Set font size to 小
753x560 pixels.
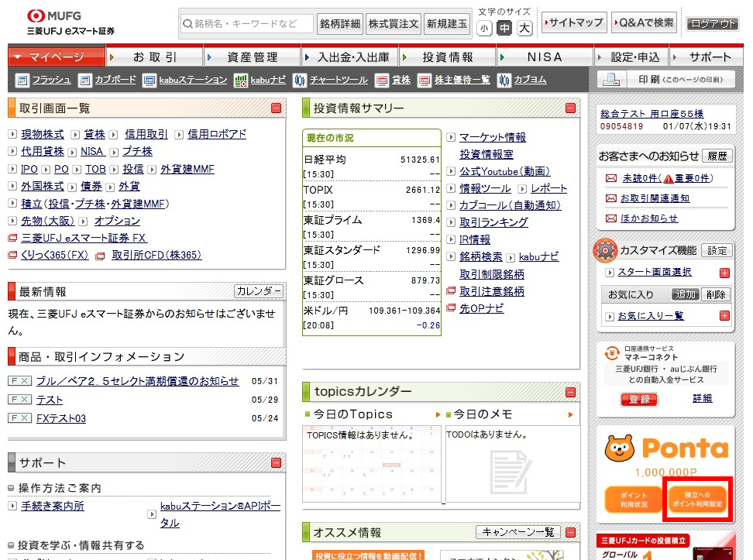tap(484, 29)
